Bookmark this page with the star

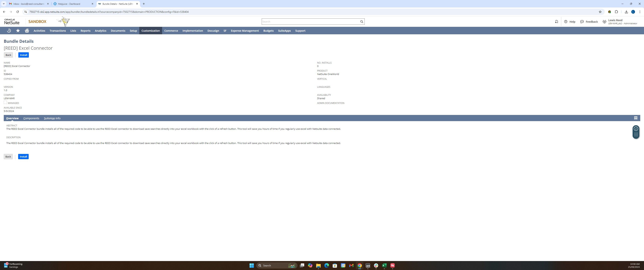600,12
